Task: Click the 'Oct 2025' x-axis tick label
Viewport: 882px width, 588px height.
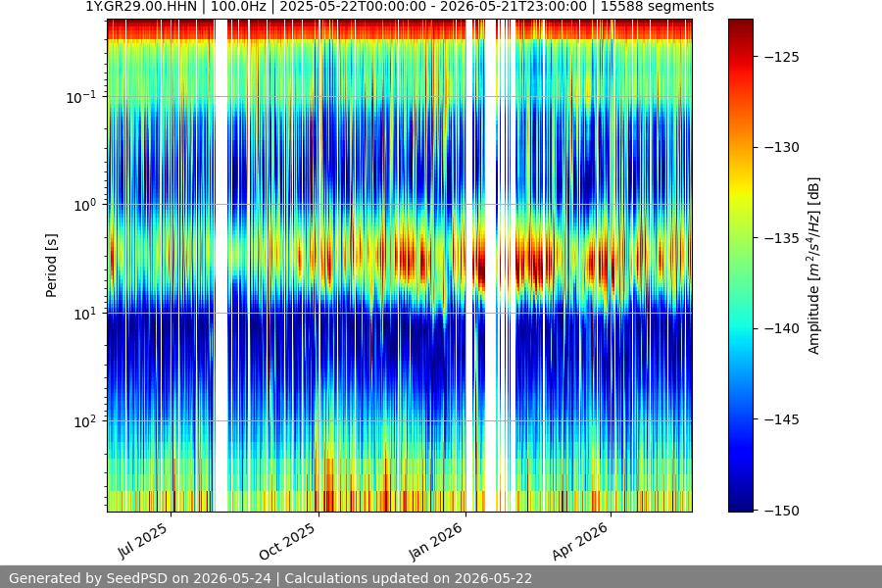Action: pyautogui.click(x=287, y=541)
